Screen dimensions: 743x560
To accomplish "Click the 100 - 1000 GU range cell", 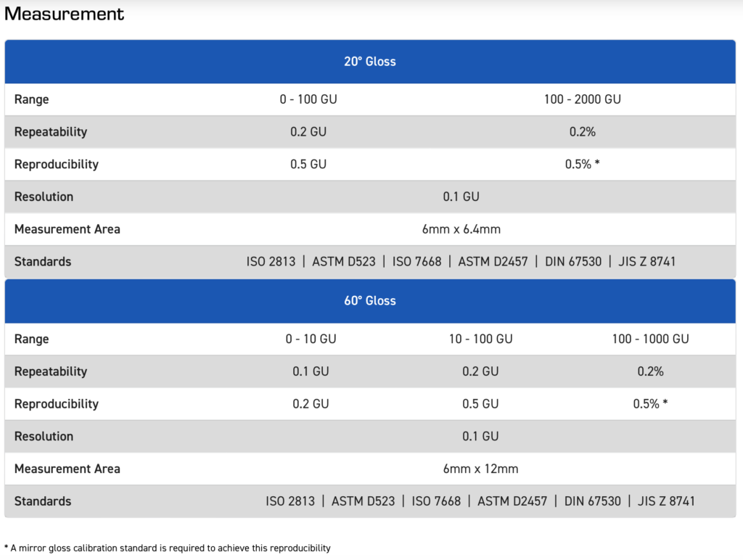I will tap(650, 339).
